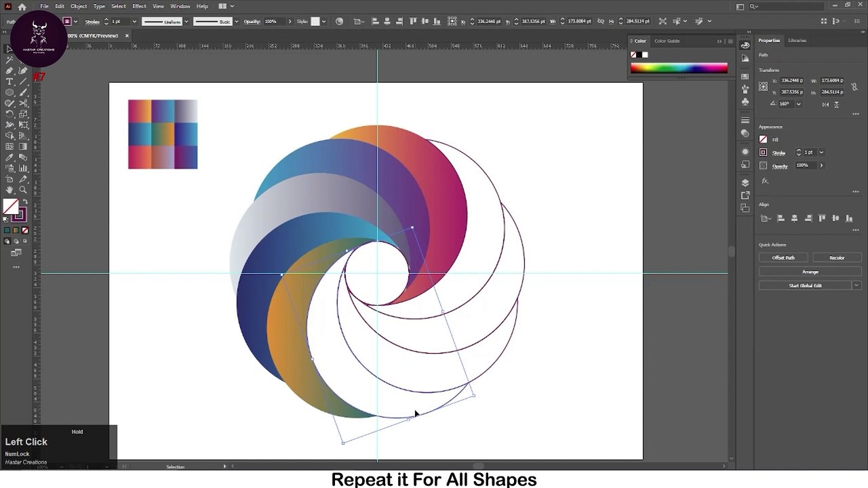The image size is (868, 488).
Task: Click the Illustrator Home icon
Action: 22,6
